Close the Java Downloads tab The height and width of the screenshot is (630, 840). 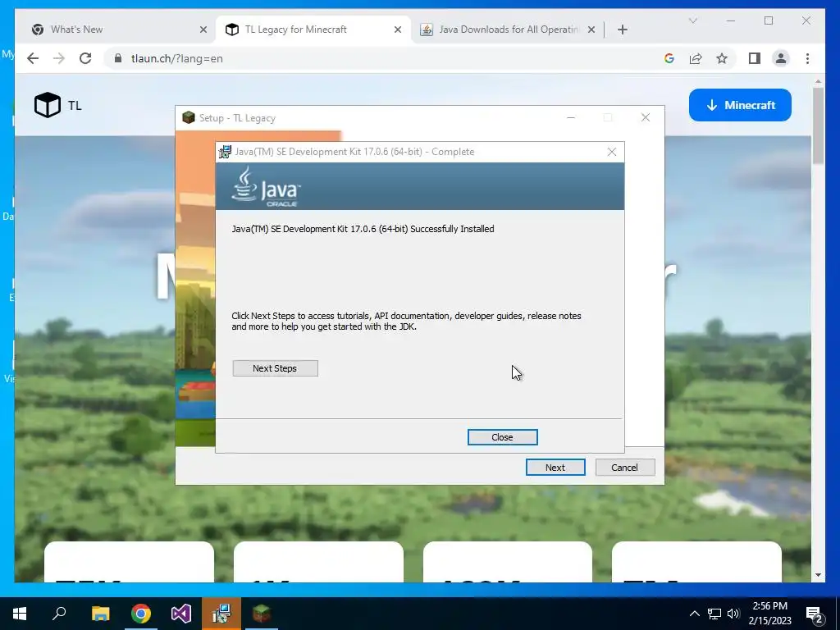(x=591, y=30)
